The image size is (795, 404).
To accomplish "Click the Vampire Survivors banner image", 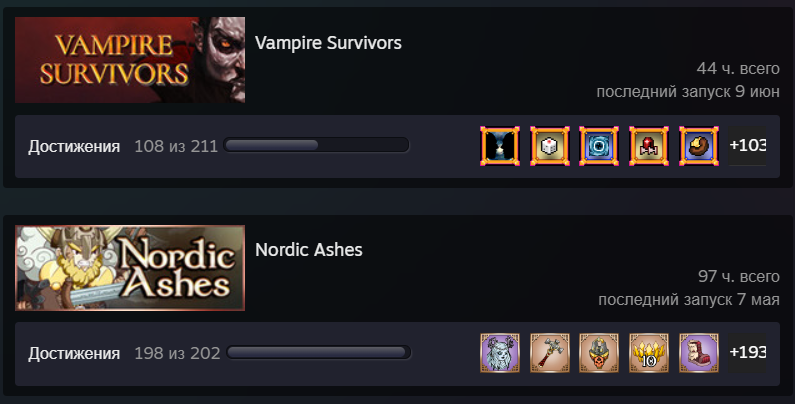I will pyautogui.click(x=130, y=60).
